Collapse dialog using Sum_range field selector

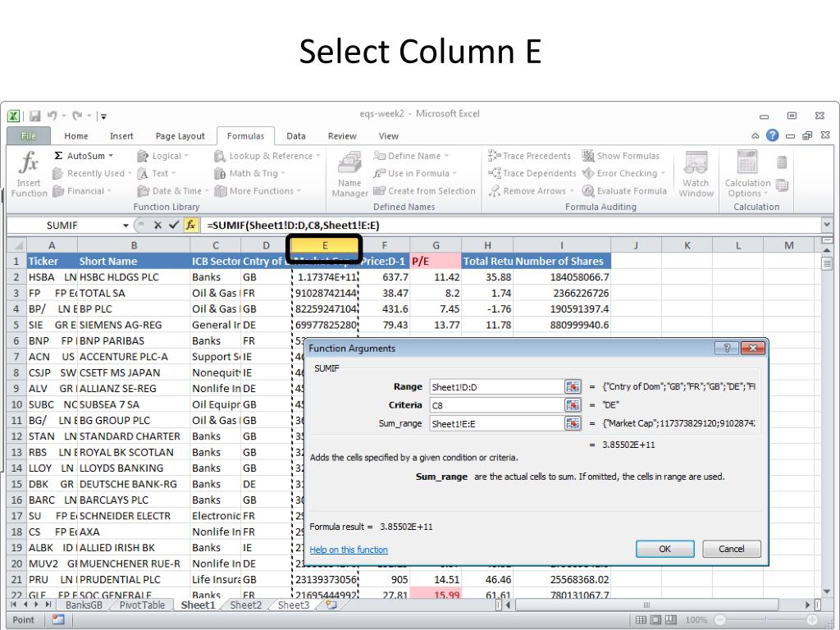tap(573, 424)
